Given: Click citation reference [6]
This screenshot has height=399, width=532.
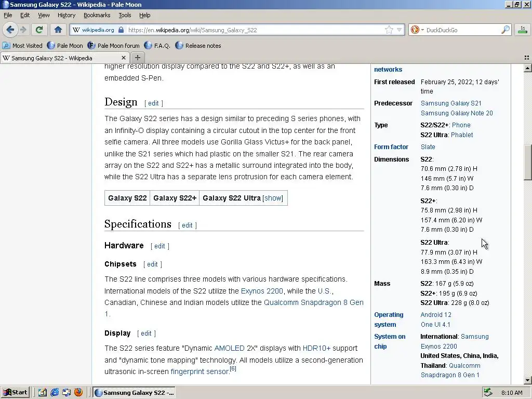Looking at the screenshot, I should (x=233, y=368).
